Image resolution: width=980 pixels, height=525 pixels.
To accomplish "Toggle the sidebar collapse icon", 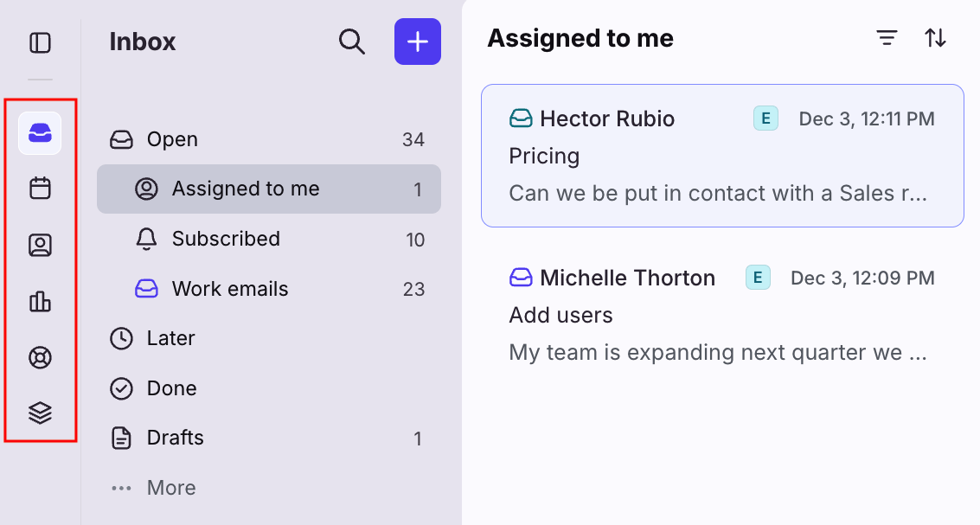I will point(40,42).
